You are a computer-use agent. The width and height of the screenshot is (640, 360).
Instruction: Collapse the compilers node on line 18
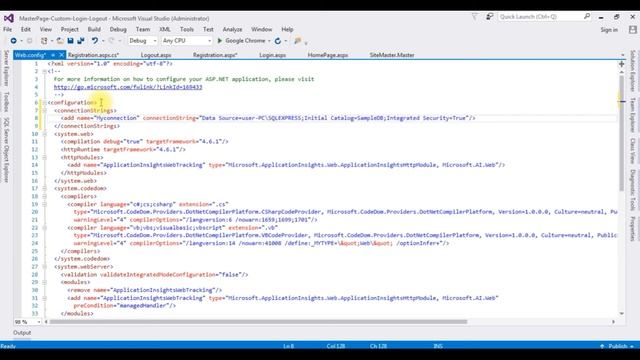(x=44, y=196)
